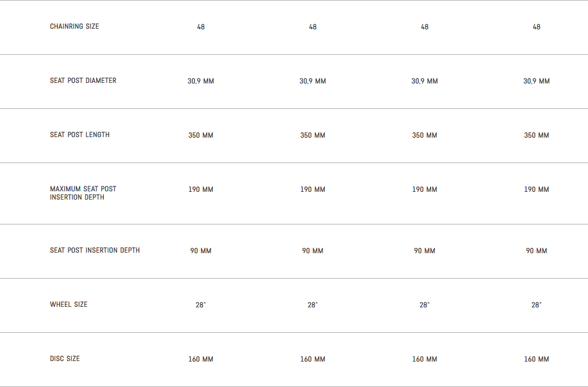588x387 pixels.
Task: Select the SEAT POST DIAMETER label
Action: (x=83, y=81)
